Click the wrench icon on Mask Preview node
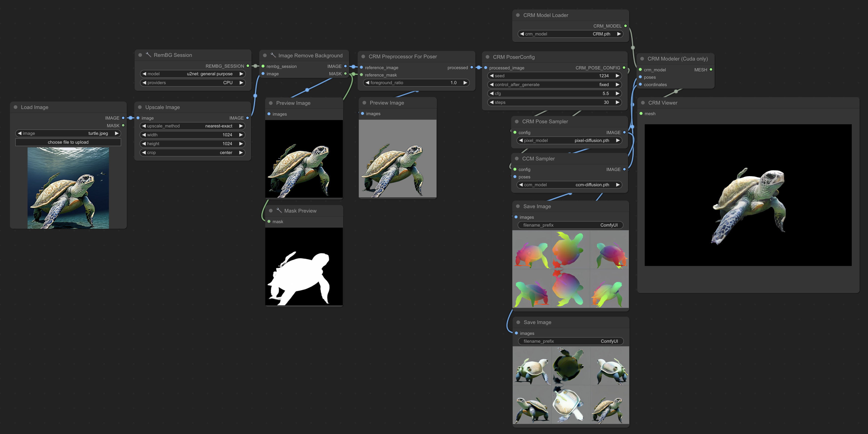Screen dimensions: 868x434 click(x=279, y=210)
